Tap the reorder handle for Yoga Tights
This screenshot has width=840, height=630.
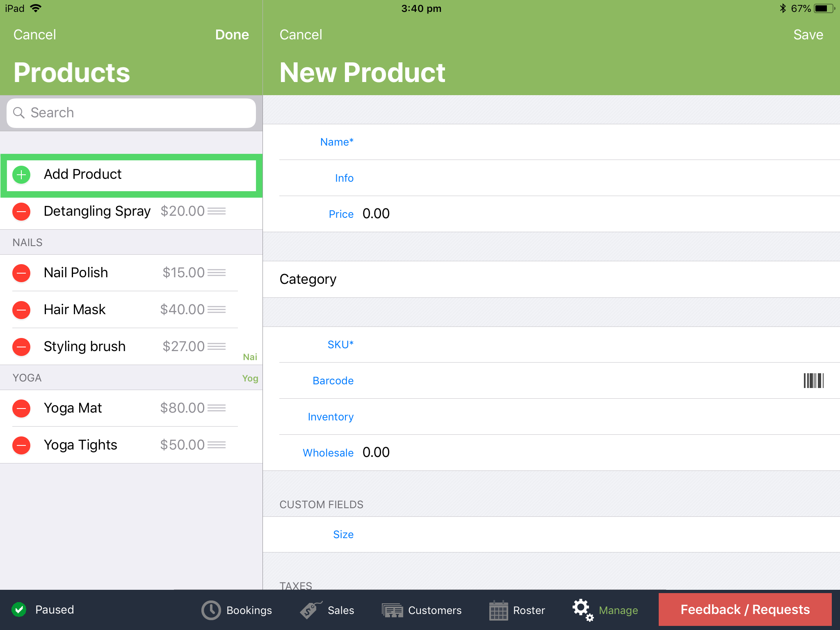click(217, 445)
